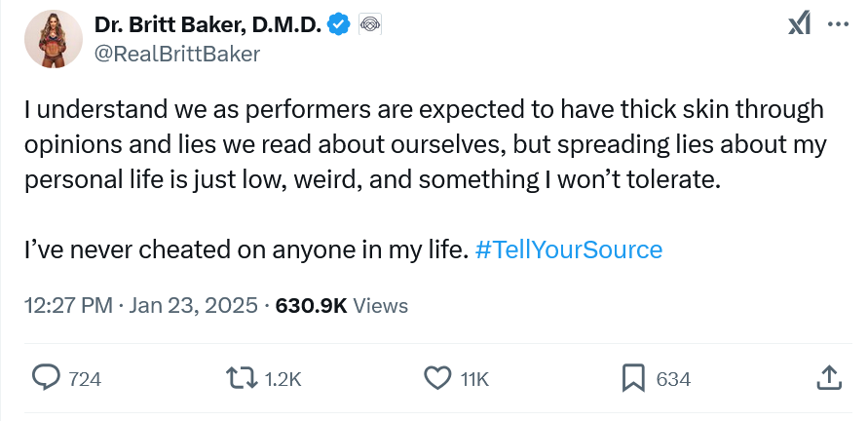Screen dimensions: 868x421
Task: Open the 12:27 PM timestamp link
Action: click(68, 306)
